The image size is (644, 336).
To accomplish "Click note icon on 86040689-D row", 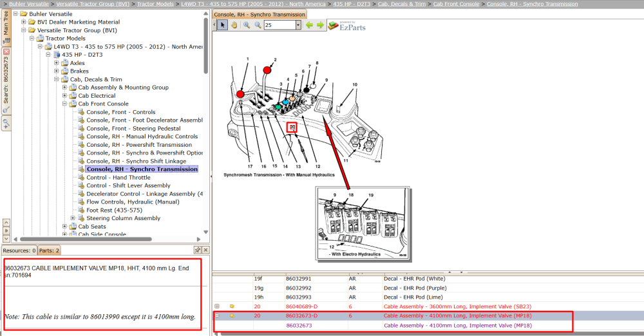I will point(232,306).
